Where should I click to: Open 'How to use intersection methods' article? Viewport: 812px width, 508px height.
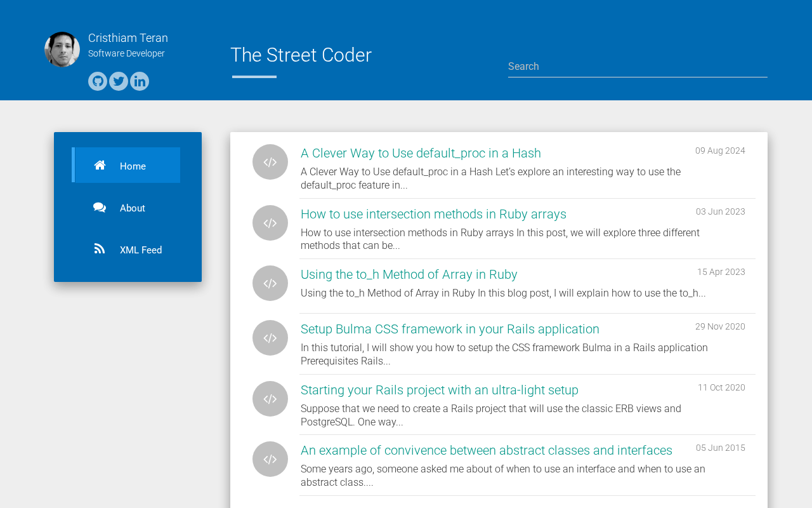(x=433, y=214)
